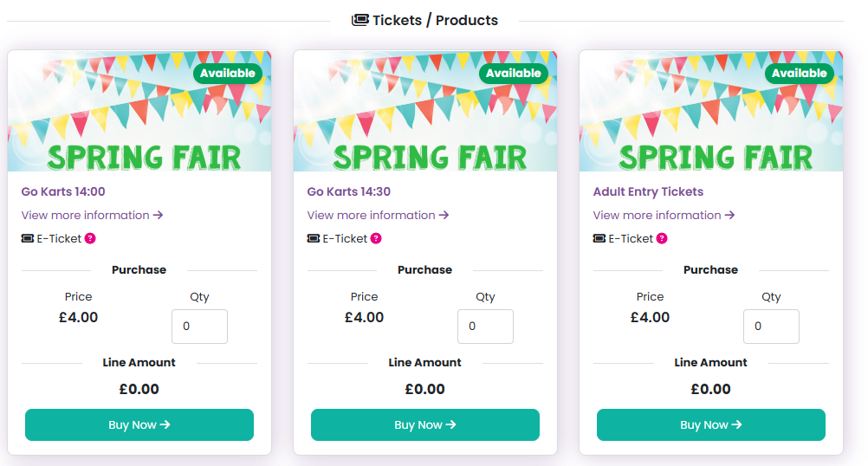Click the E-Ticket ticket icon under Go Karts 14:00
The width and height of the screenshot is (868, 466).
(28, 238)
